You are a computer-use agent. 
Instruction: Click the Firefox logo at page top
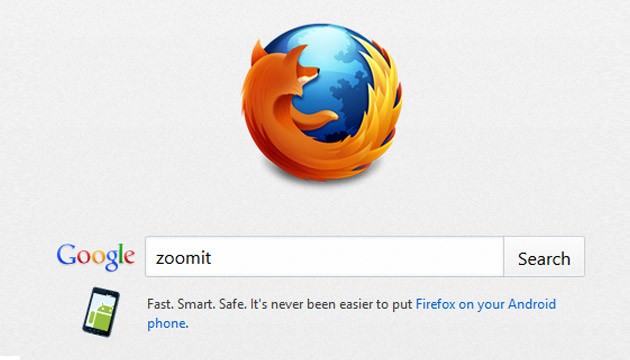pyautogui.click(x=322, y=102)
